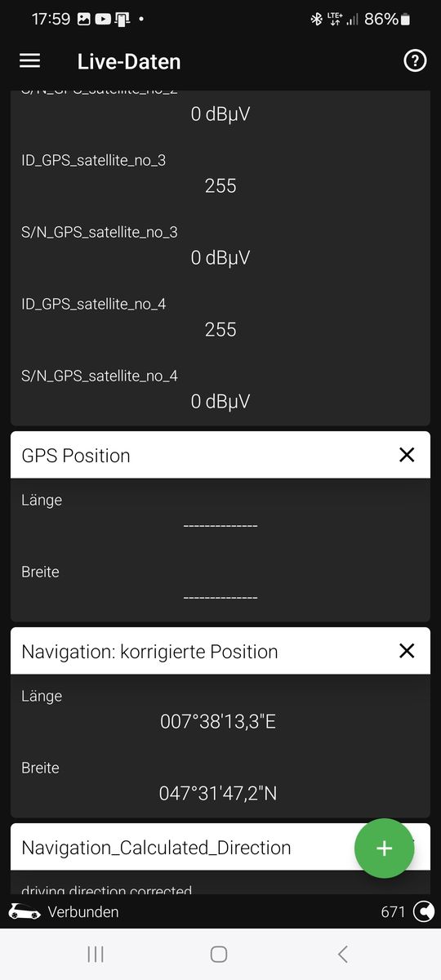
Task: Open the help question mark icon
Action: (415, 61)
